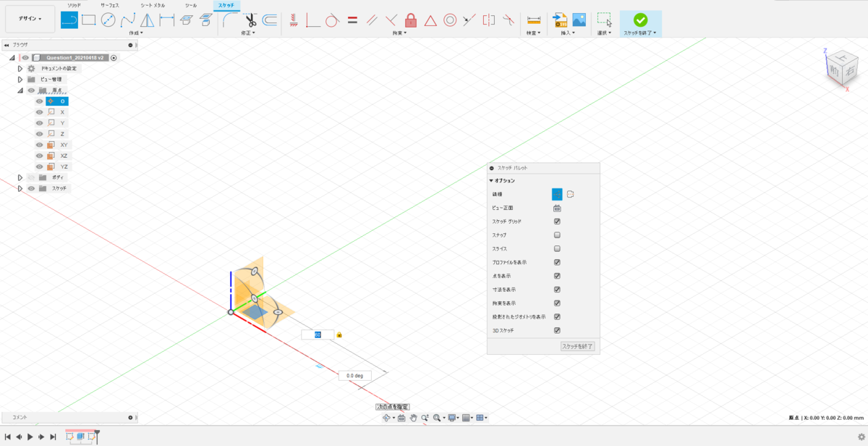Collapse the 原点 folder node

pos(20,91)
